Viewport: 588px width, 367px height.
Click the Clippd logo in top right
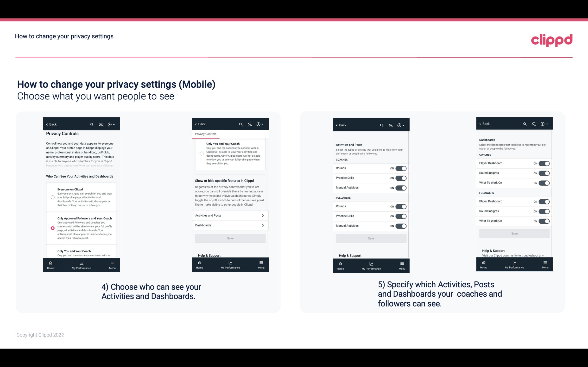[552, 39]
